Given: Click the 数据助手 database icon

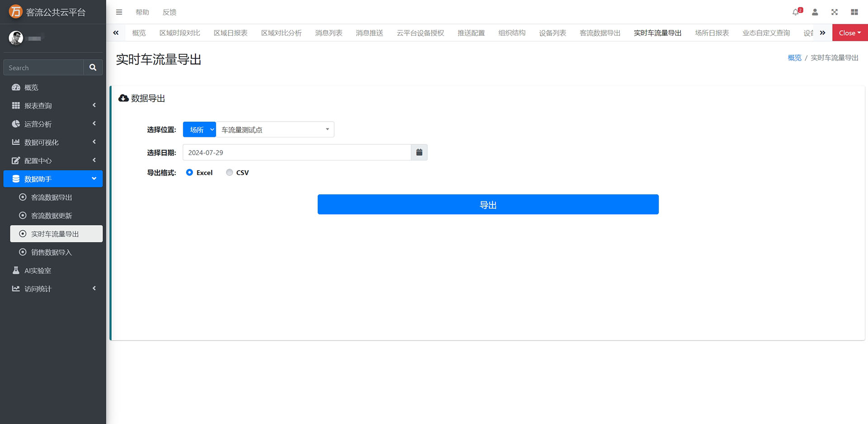Looking at the screenshot, I should [x=16, y=179].
